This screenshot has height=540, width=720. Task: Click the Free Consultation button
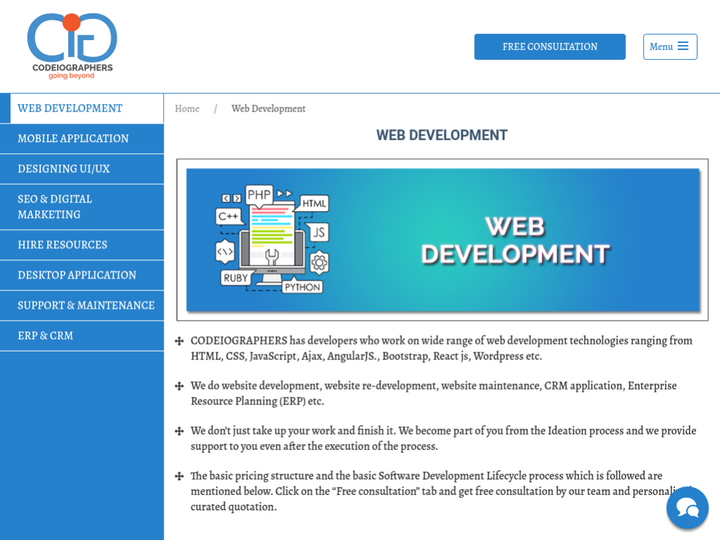(550, 46)
